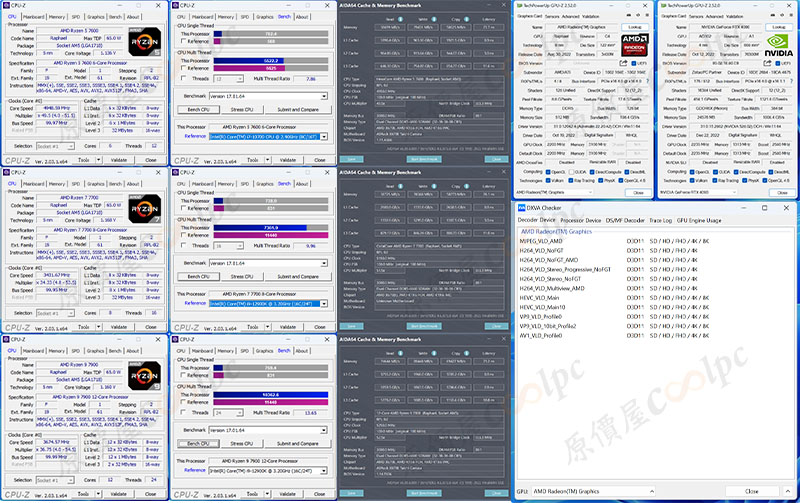Screen dimensions: 800x503
Task: Open the GPU selector dropdown in AMD Radeon GPU-Z
Action: pos(555,192)
